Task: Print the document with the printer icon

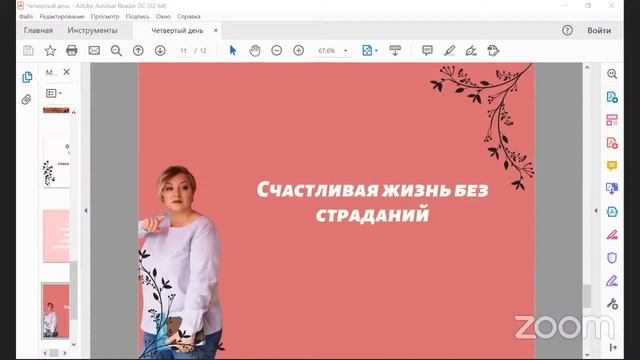Action: tap(72, 51)
